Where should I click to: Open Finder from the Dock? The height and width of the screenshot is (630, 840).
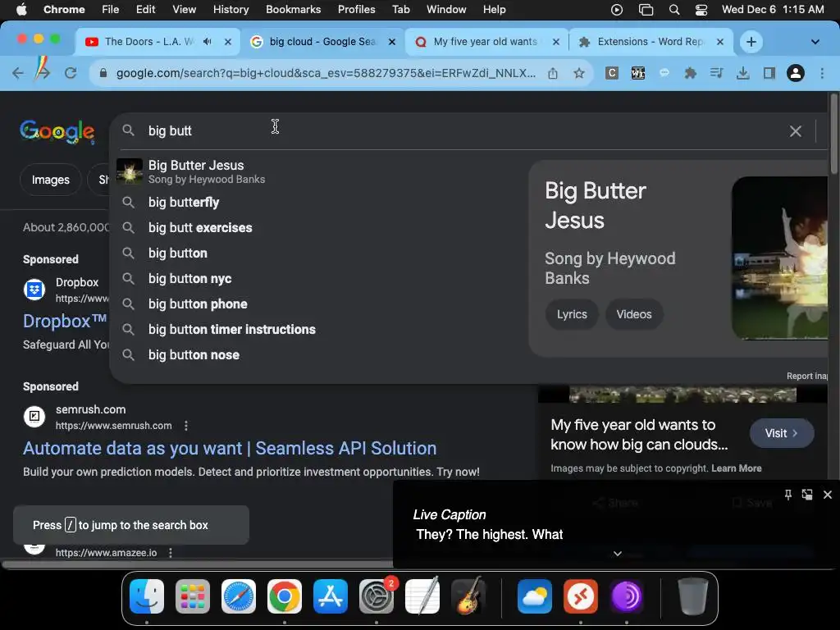[147, 596]
